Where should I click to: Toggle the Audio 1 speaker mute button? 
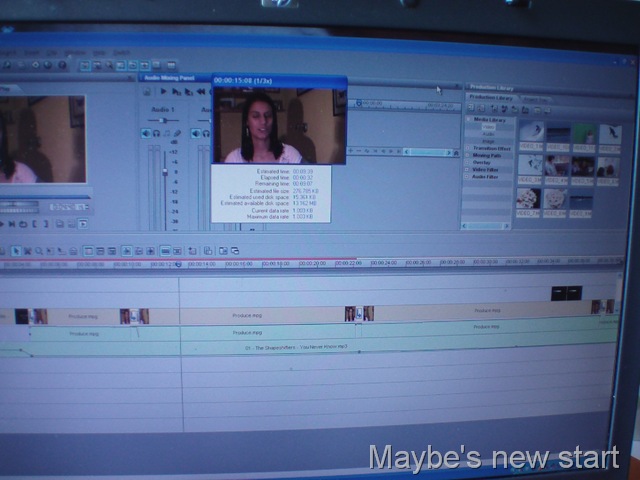[146, 133]
